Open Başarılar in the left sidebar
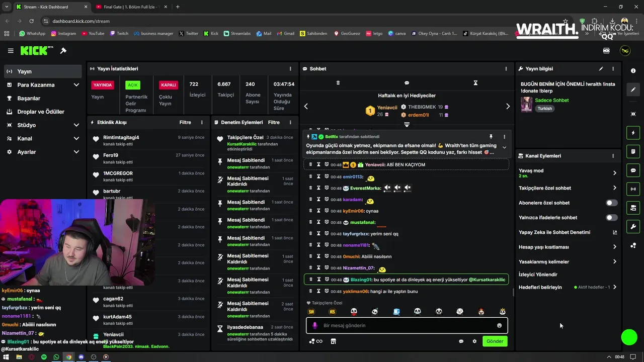 (x=43, y=99)
